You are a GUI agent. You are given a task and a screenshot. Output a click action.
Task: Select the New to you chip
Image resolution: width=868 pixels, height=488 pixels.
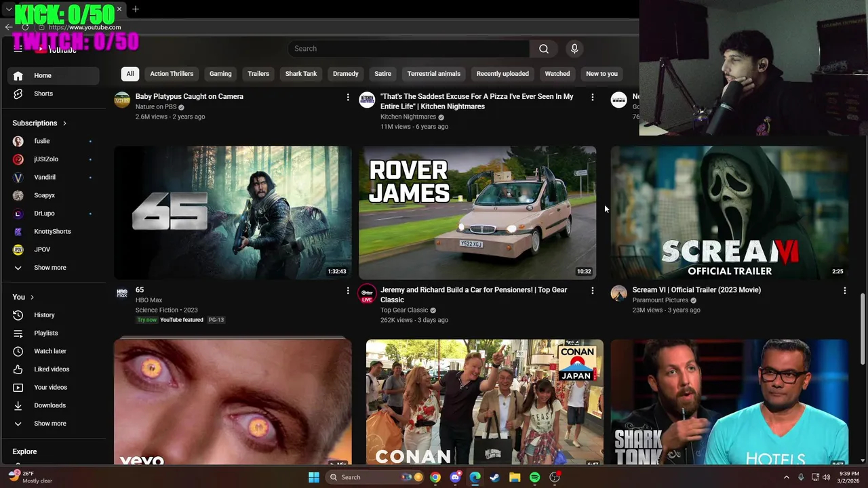pyautogui.click(x=602, y=74)
